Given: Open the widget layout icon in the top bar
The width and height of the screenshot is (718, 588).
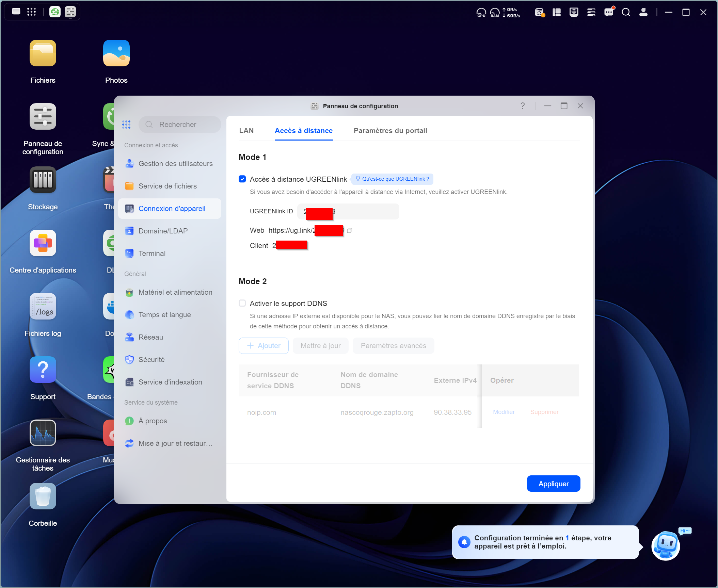Looking at the screenshot, I should pyautogui.click(x=557, y=13).
